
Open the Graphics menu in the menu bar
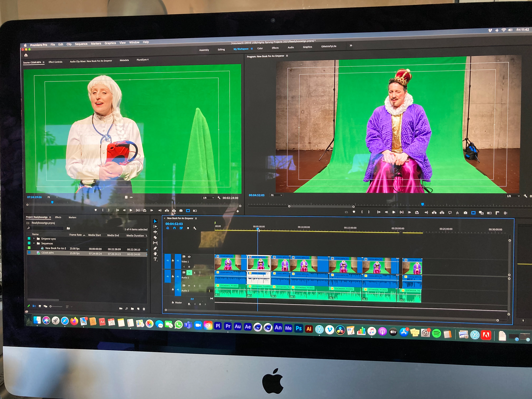(x=110, y=43)
